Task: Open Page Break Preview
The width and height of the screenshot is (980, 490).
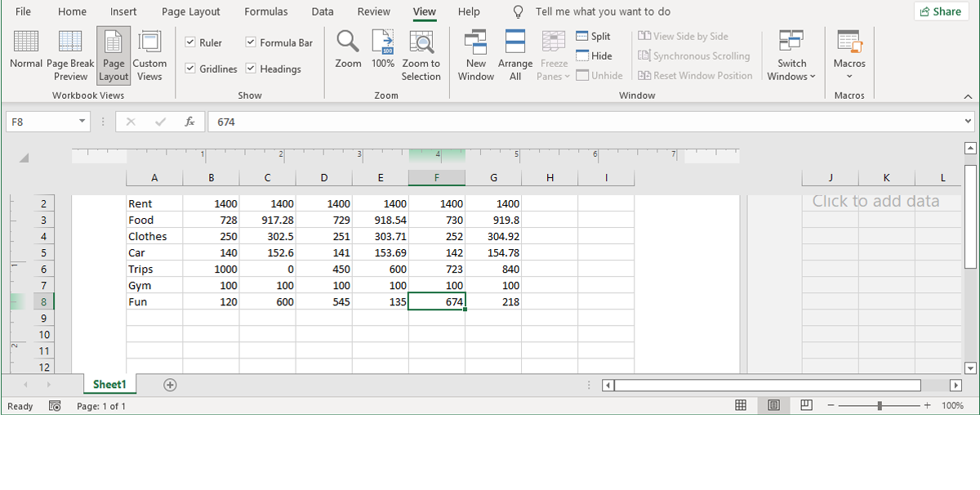Action: (69, 55)
